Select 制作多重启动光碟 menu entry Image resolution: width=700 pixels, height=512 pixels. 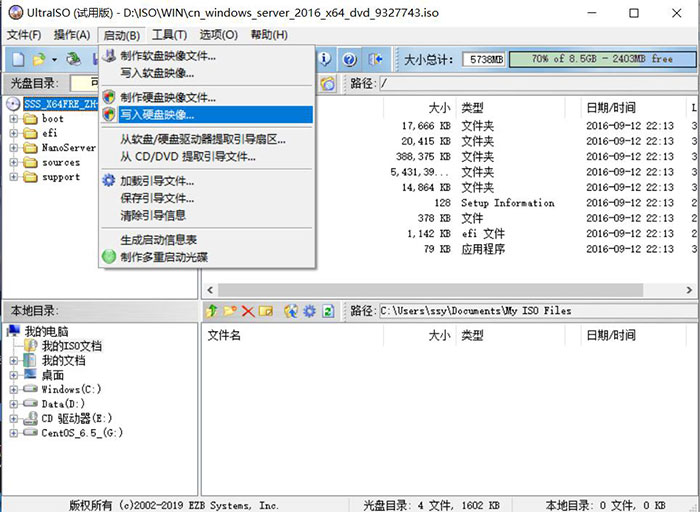(x=207, y=257)
